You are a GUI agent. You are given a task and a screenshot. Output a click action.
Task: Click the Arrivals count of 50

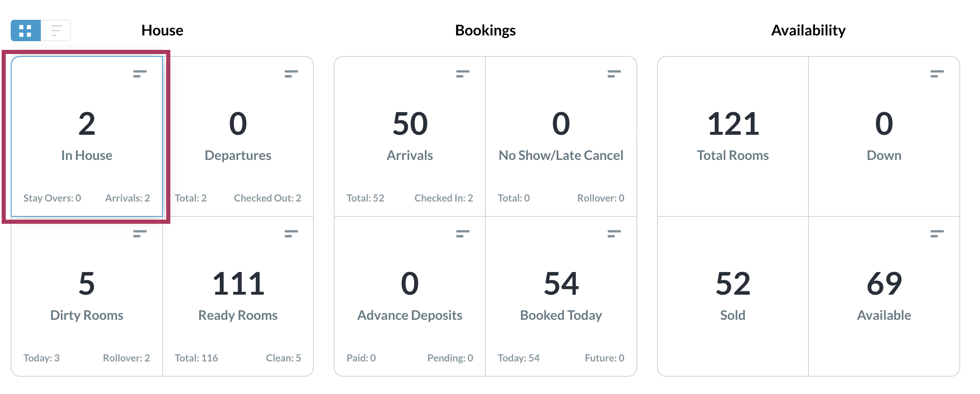coord(410,124)
